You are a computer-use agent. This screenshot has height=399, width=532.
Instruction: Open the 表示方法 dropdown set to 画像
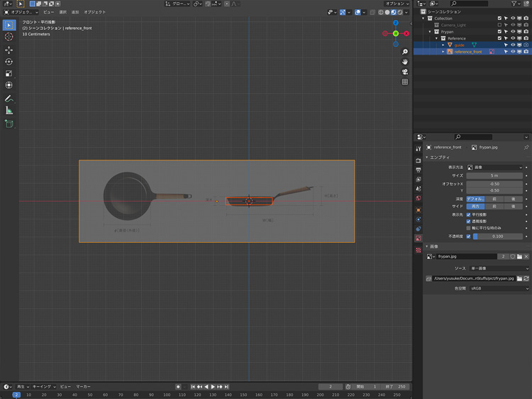pos(494,168)
